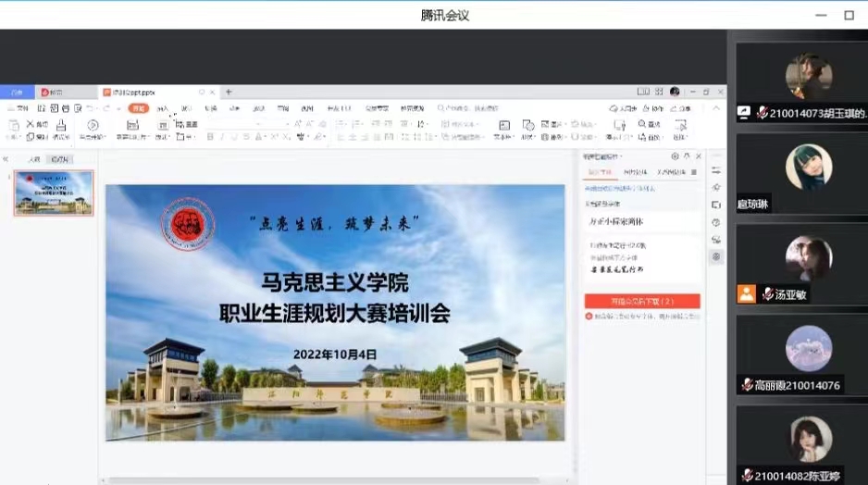Click the Text Box icon in ribbon

click(x=504, y=125)
